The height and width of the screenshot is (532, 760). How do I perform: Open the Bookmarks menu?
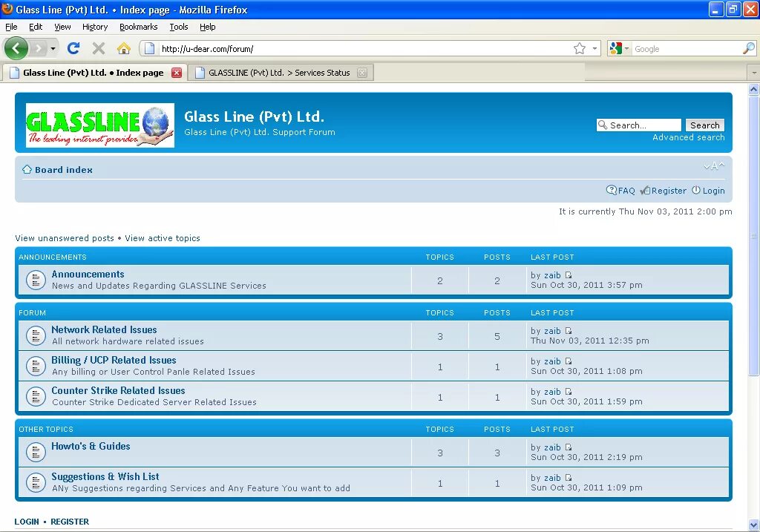pyautogui.click(x=139, y=27)
